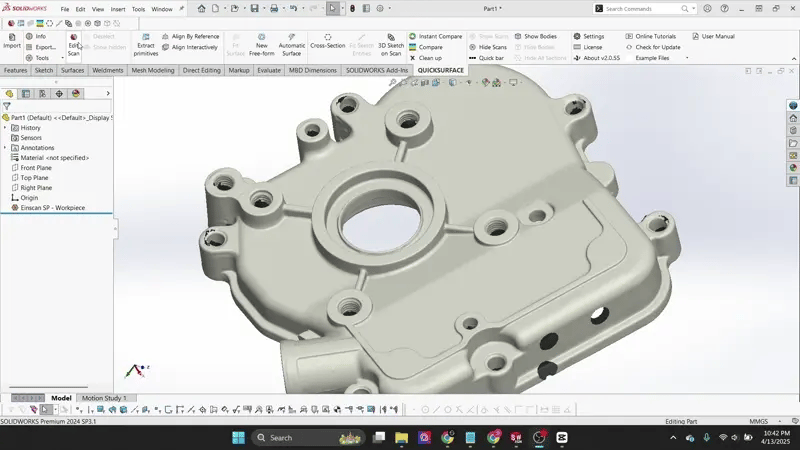Image resolution: width=800 pixels, height=450 pixels.
Task: Launch Automatic Surface tool
Action: (292, 46)
